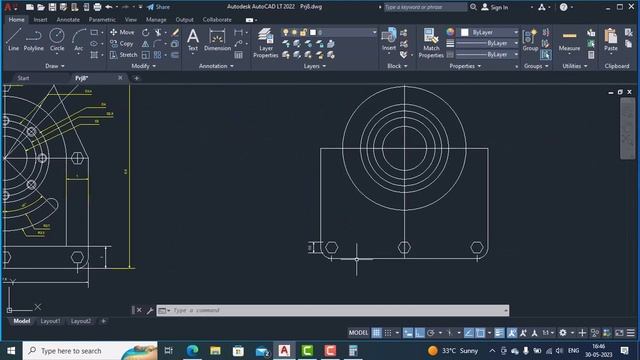Open the Manage ribbon tab
The height and width of the screenshot is (360, 640).
156,20
